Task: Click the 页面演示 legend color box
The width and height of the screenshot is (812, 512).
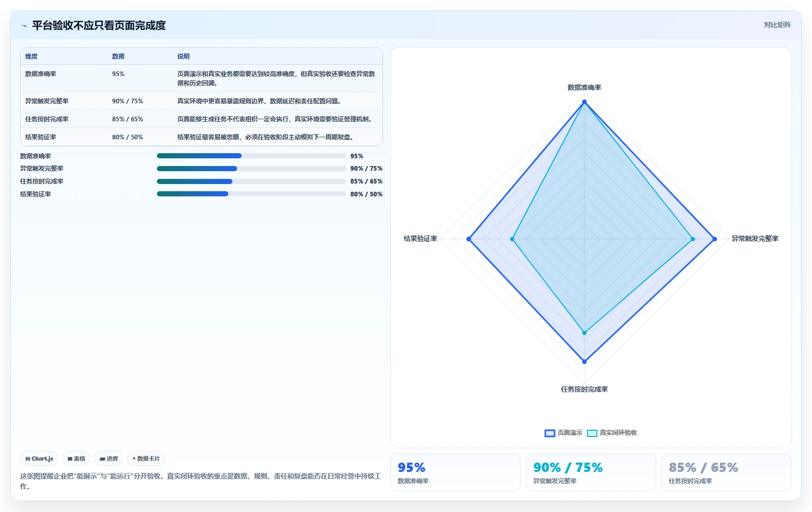Action: click(x=550, y=433)
